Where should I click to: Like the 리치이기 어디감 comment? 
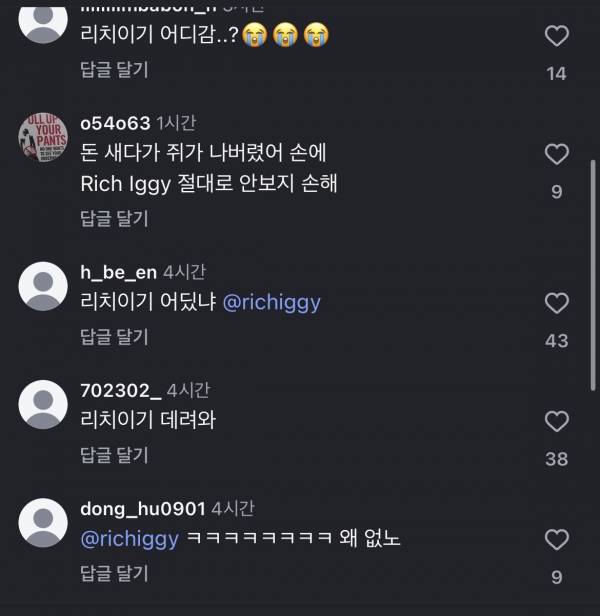coord(556,37)
